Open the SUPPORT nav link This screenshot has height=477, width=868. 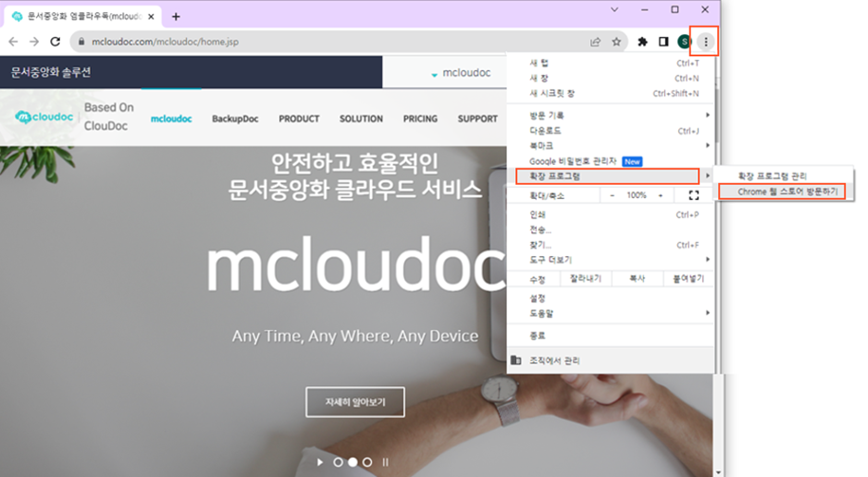[478, 119]
